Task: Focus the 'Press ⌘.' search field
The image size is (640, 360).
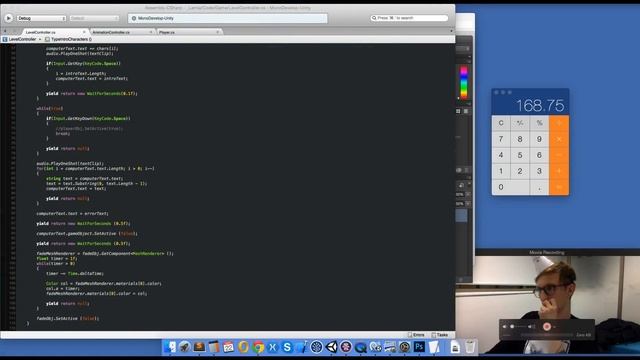Action: (409, 18)
